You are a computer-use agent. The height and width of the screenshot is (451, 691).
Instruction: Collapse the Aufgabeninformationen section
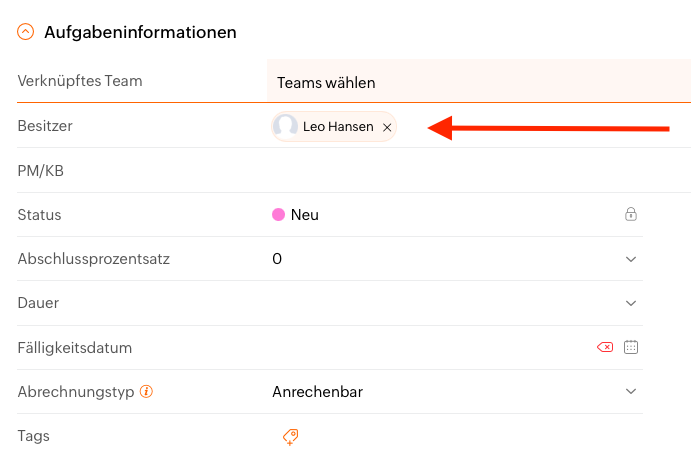pos(26,32)
